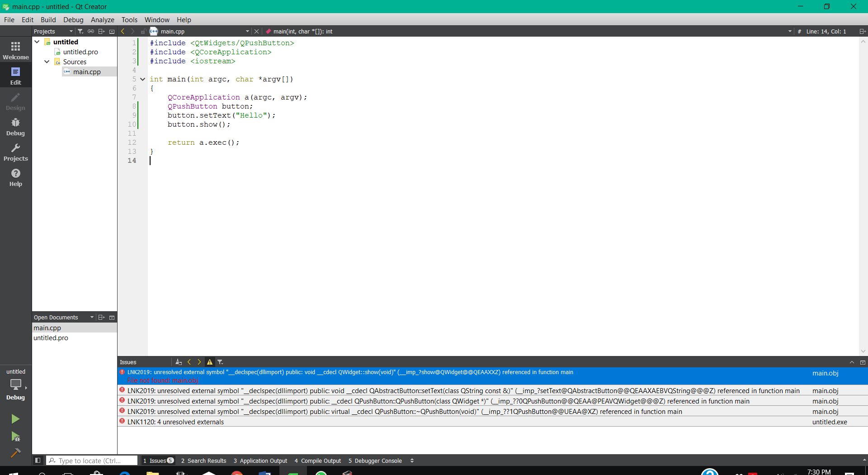Click the green Run button

pos(15,419)
